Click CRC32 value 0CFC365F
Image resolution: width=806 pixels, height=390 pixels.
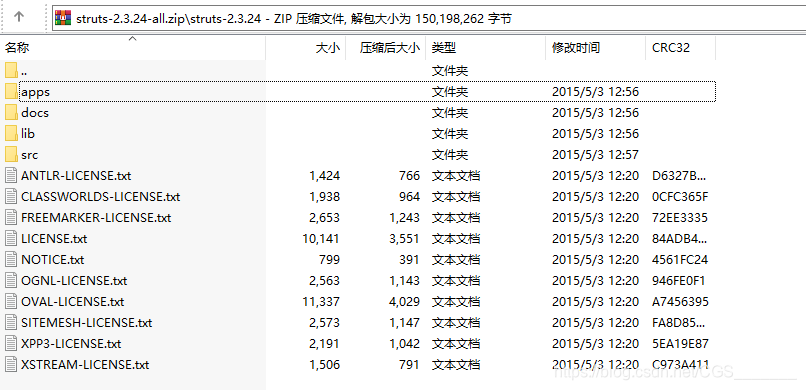pos(680,197)
